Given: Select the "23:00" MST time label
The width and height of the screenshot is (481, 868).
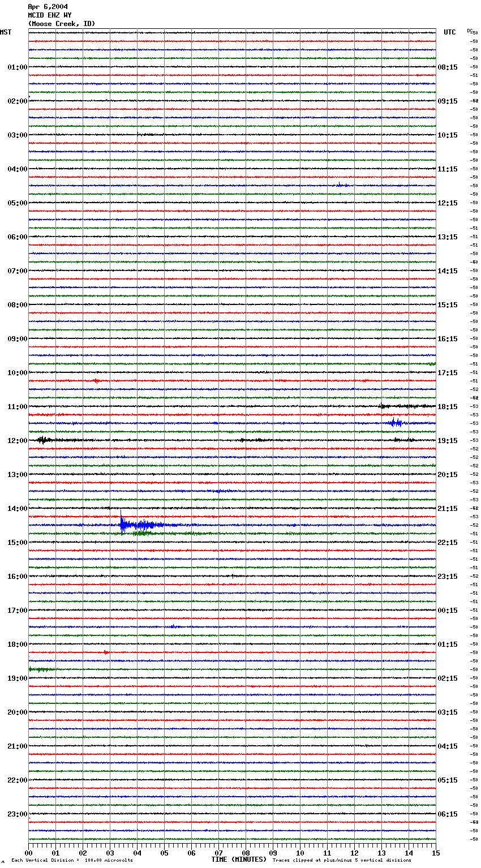Looking at the screenshot, I should [x=18, y=814].
